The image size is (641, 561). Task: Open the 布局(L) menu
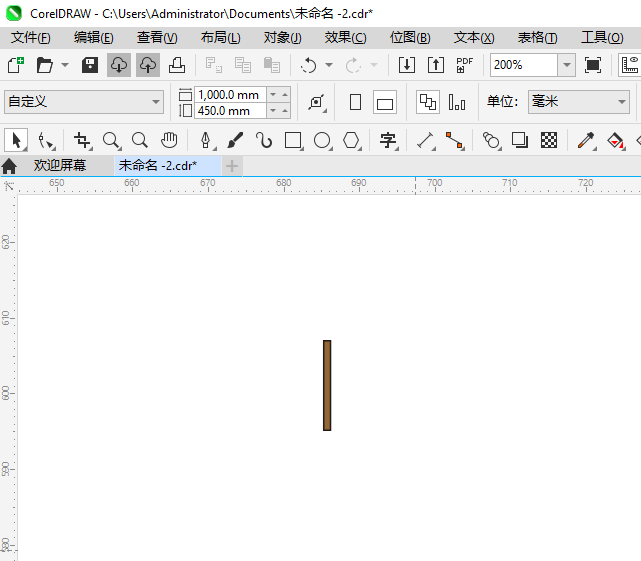220,38
